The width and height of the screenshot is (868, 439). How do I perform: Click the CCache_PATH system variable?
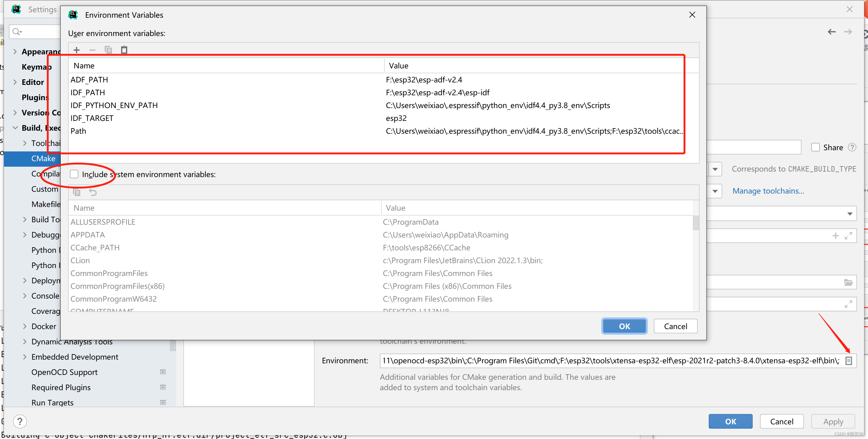coord(381,248)
